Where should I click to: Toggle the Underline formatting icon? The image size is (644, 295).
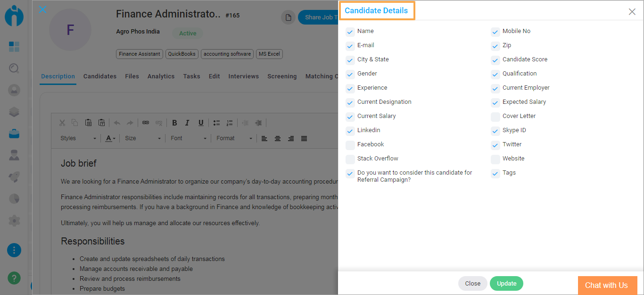(201, 123)
